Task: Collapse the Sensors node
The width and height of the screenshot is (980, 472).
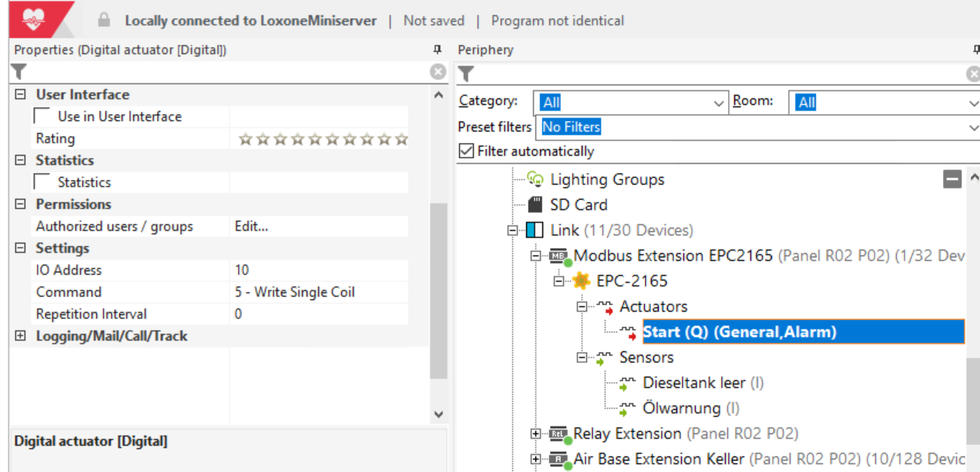Action: (582, 357)
